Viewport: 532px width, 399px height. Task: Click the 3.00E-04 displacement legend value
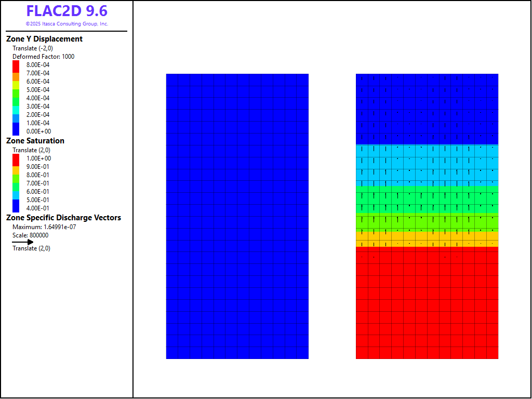coord(38,107)
